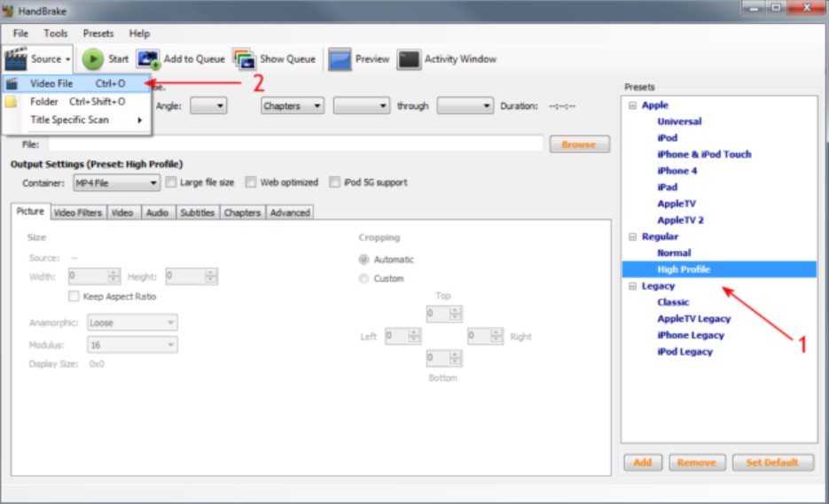Screen dimensions: 829x504
Task: Click the Right crop stepper
Action: point(485,336)
